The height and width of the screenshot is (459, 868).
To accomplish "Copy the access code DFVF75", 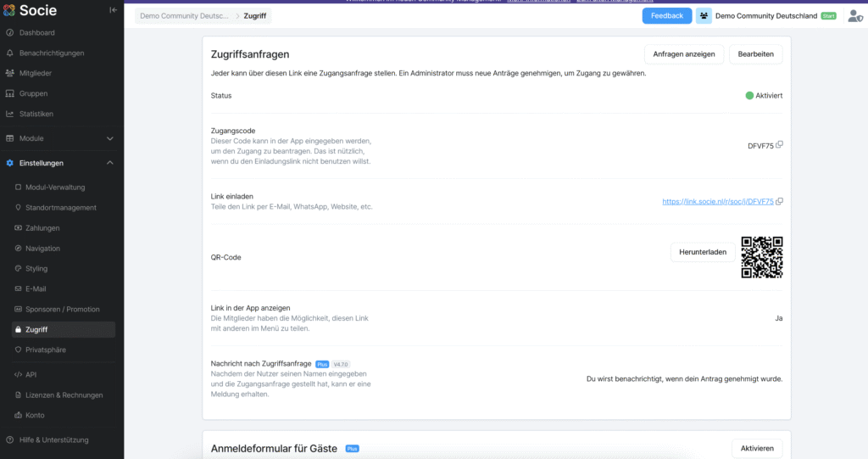I will point(780,145).
